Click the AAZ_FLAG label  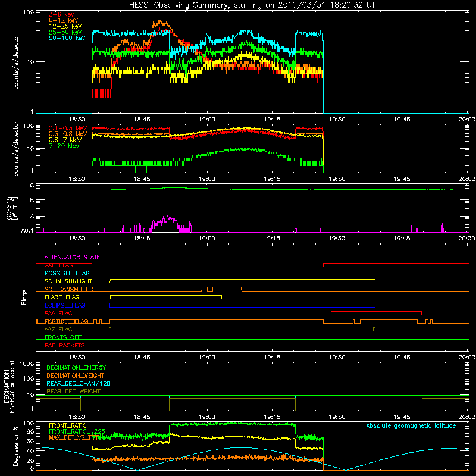click(58, 329)
